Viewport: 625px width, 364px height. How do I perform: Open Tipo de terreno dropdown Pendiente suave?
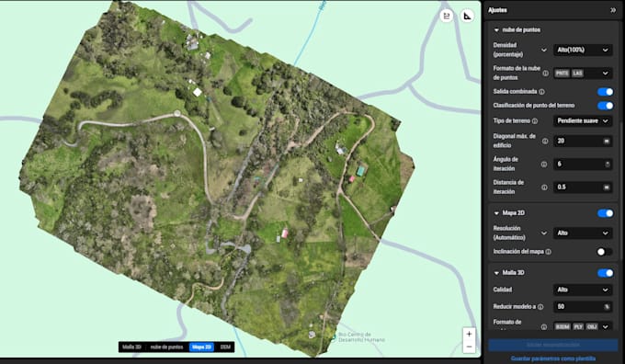coord(583,120)
